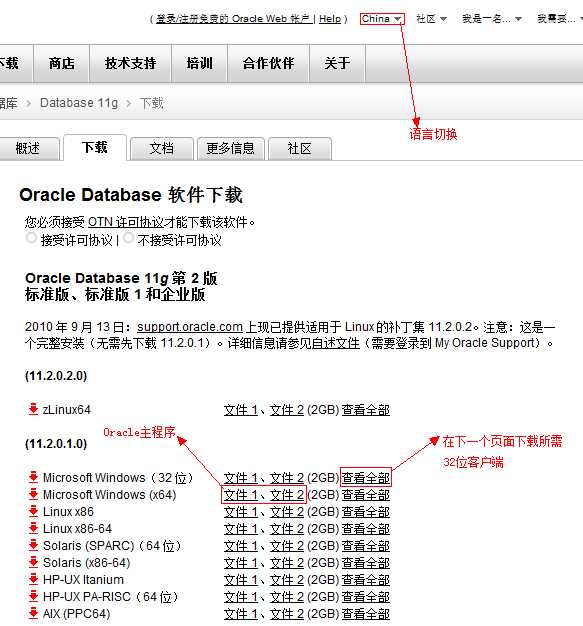
Task: Click the HP-UX Itanium platform label
Action: (x=83, y=580)
